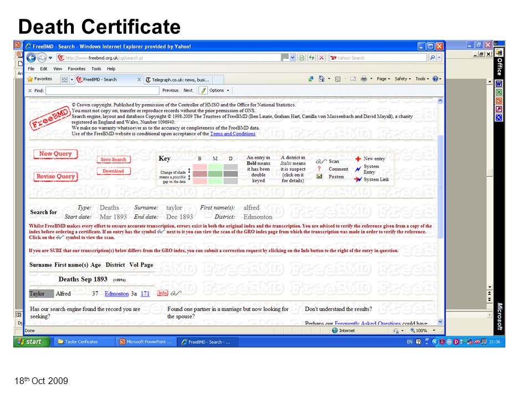
Task: Click the browser Back arrow button
Action: point(31,58)
